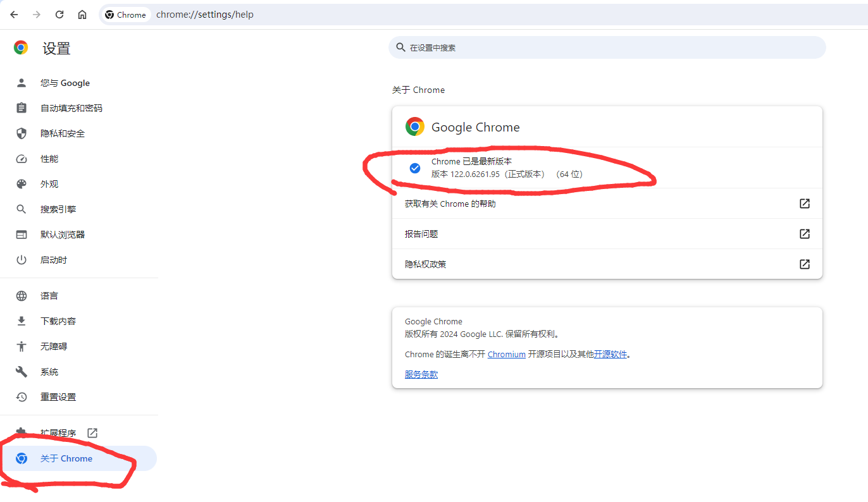
Task: Open external link icon for 报告问题
Action: (805, 234)
